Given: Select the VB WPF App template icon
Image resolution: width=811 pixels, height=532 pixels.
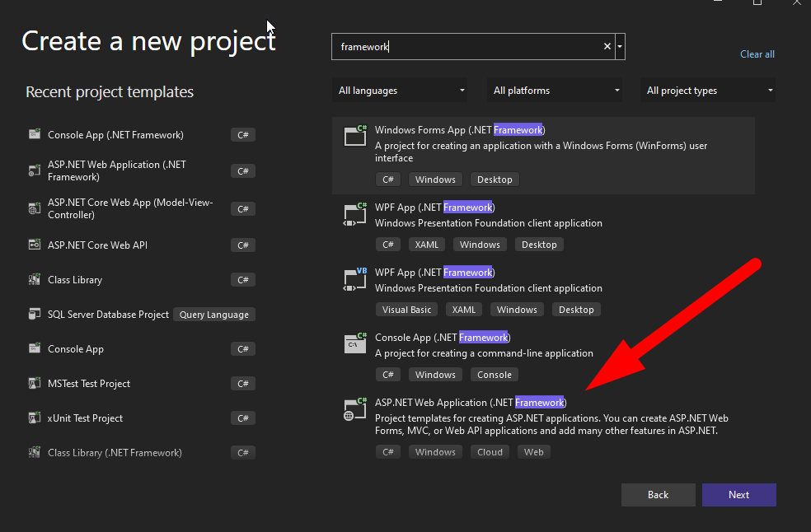Looking at the screenshot, I should point(355,279).
